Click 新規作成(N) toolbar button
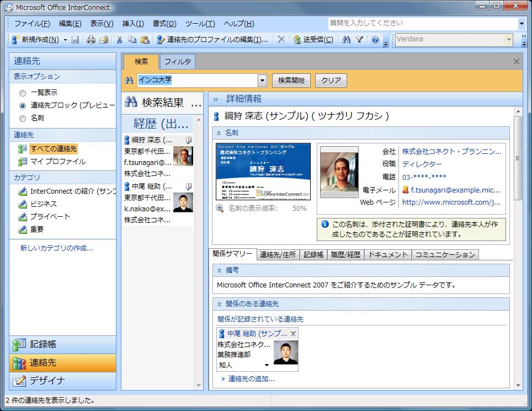Screen dimensions: 532x411 (35, 40)
